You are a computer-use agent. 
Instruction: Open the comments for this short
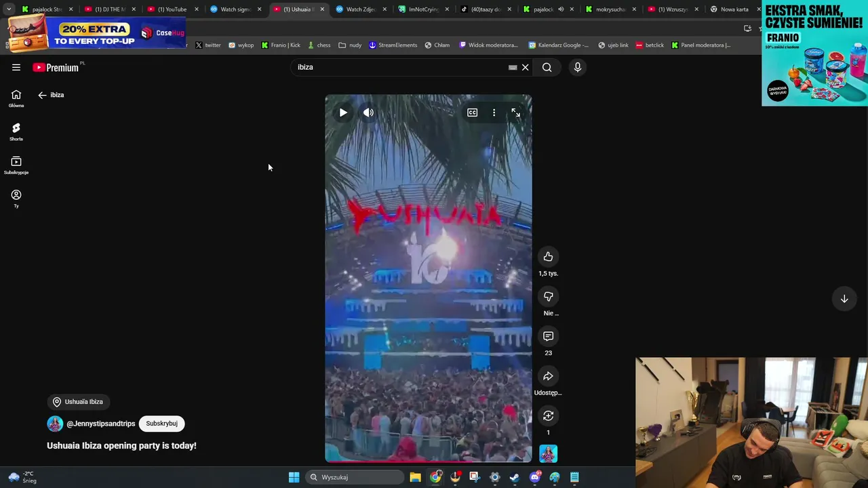click(x=548, y=336)
